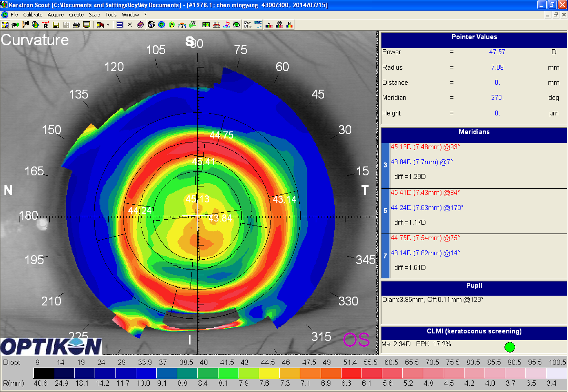Open the Tools menu
The height and width of the screenshot is (392, 568).
coord(111,15)
